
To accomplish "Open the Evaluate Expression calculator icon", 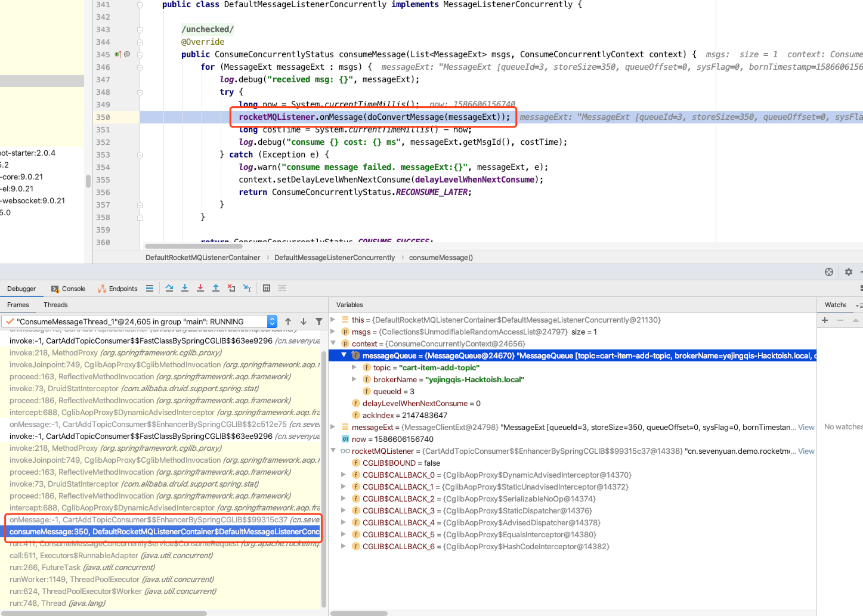I will (267, 288).
